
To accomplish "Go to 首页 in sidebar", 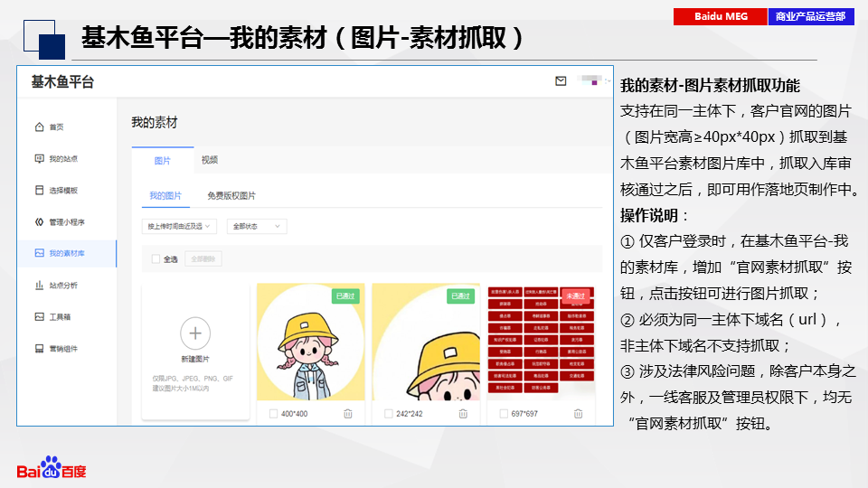I will pos(56,127).
